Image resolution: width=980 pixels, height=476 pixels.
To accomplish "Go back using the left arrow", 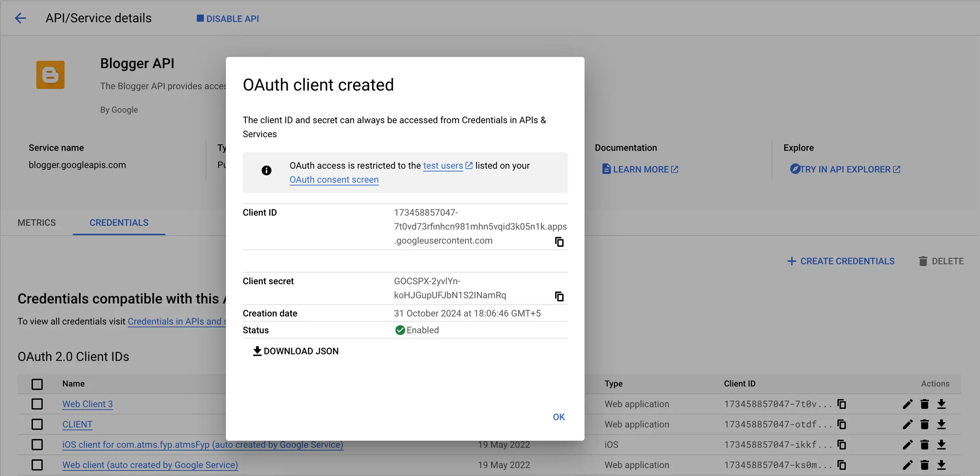I will [20, 18].
